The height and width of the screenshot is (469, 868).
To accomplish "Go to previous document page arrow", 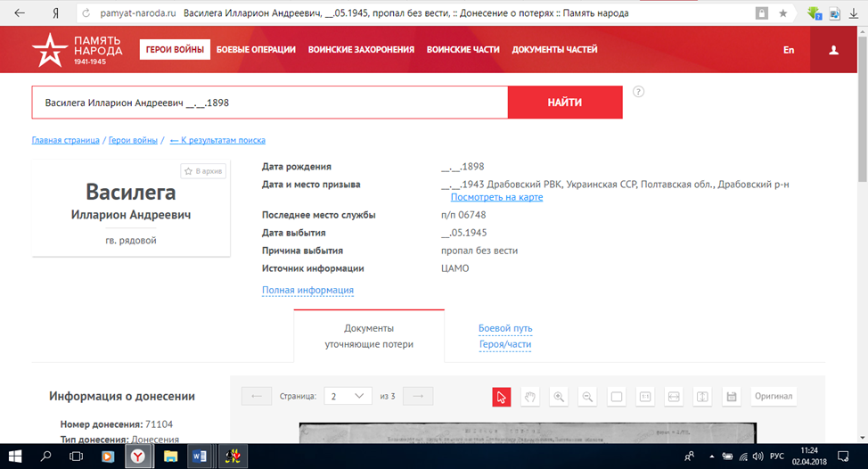I will tap(257, 397).
